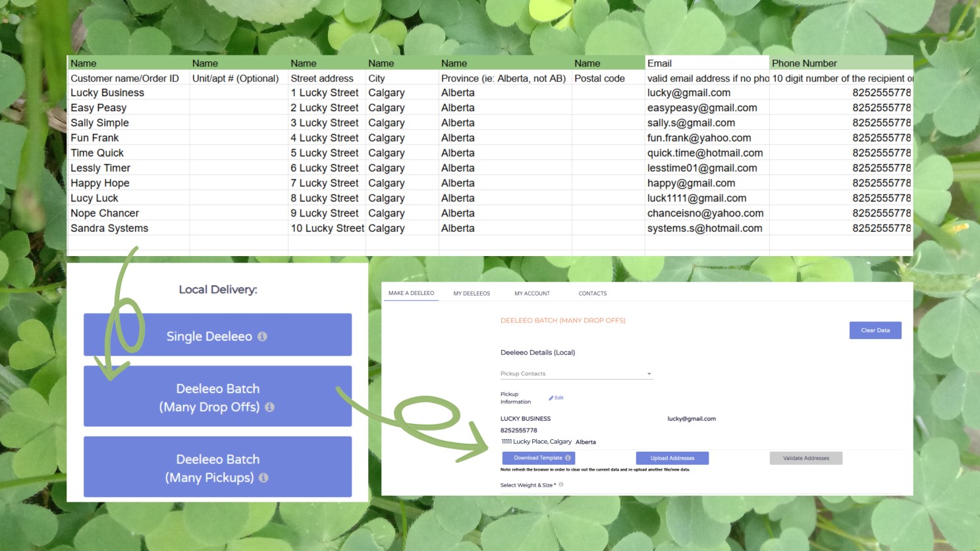Select the systems.s@hotmail.com cell
This screenshot has width=980, height=551.
[707, 228]
